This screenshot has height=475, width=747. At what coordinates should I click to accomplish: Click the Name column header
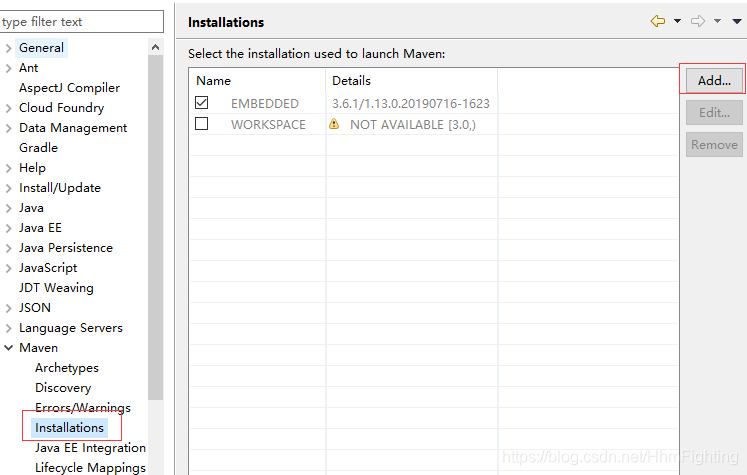click(257, 81)
